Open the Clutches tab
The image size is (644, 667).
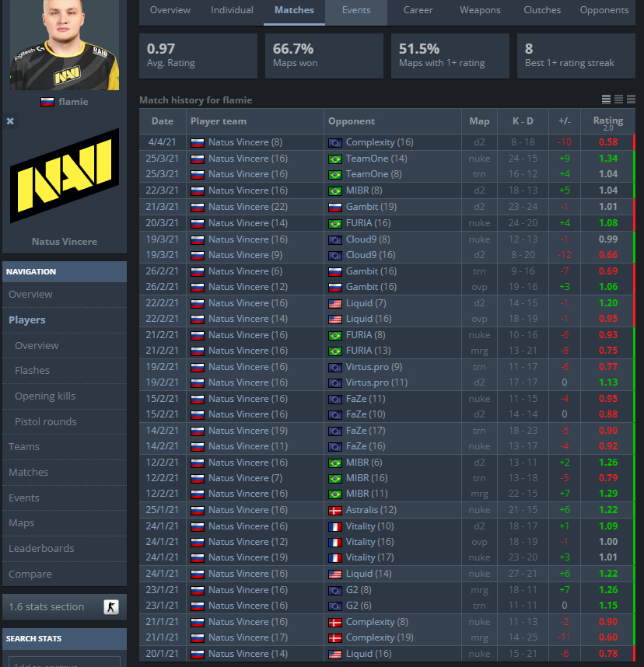[x=542, y=10]
